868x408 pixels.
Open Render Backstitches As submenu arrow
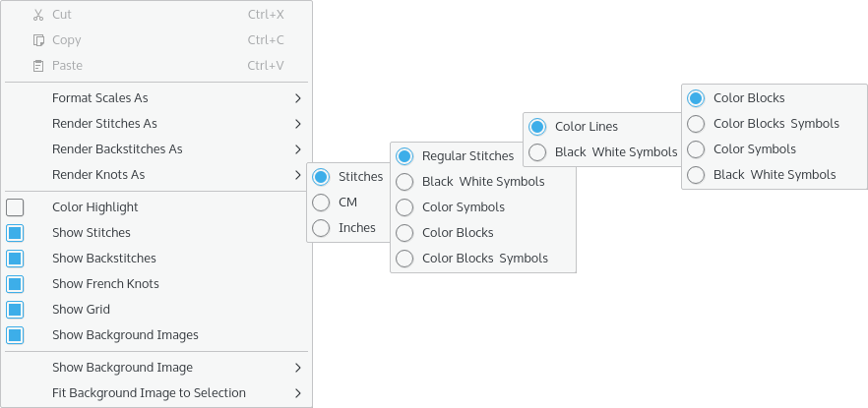[x=298, y=149]
